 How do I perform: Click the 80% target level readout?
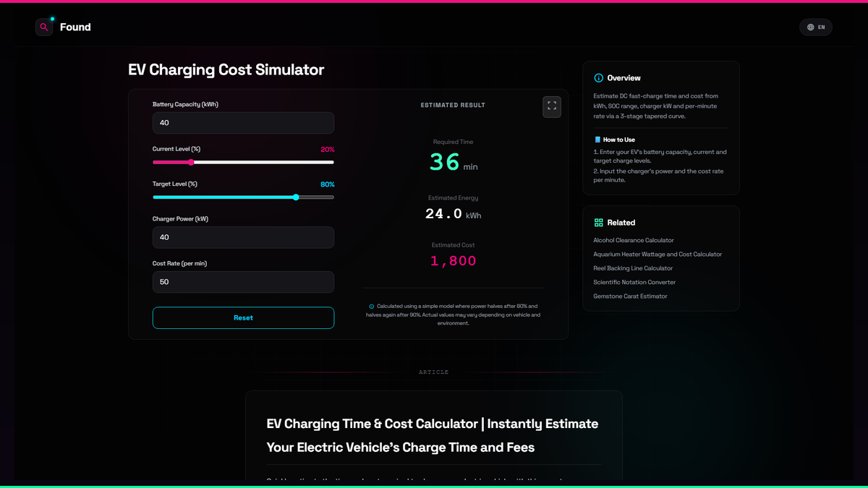point(327,184)
